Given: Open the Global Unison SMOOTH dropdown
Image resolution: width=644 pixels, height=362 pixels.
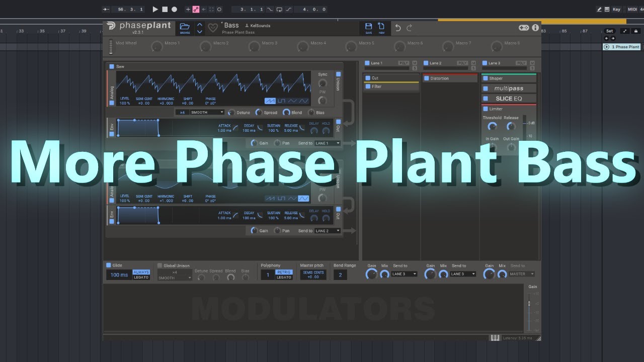Looking at the screenshot, I should (175, 278).
